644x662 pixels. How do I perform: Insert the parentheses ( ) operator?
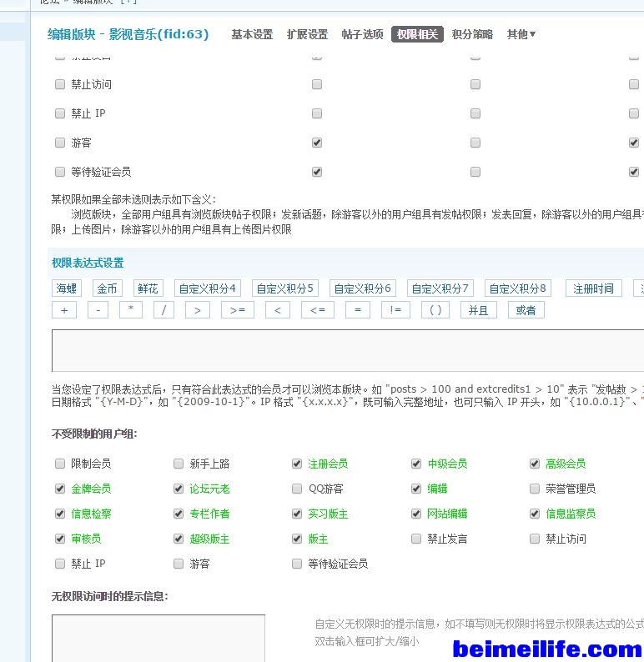pos(435,309)
